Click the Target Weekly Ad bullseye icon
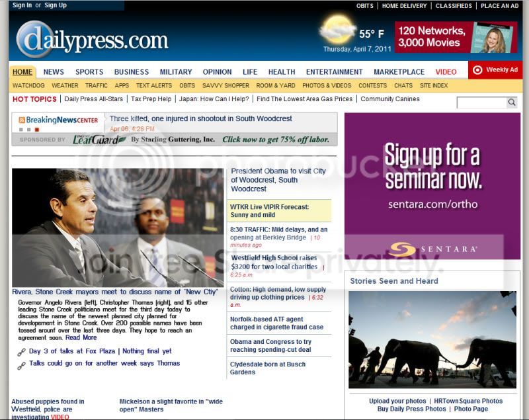The width and height of the screenshot is (529, 420). [x=477, y=70]
